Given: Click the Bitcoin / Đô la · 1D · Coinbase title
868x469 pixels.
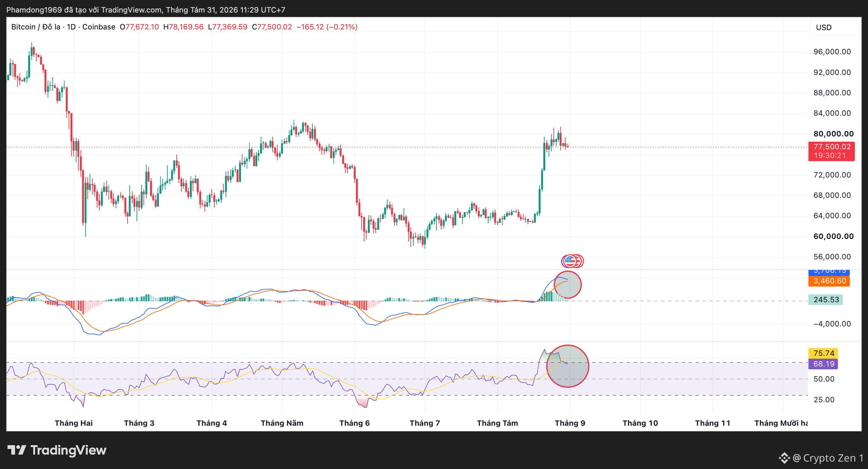Looking at the screenshot, I should pyautogui.click(x=63, y=27).
